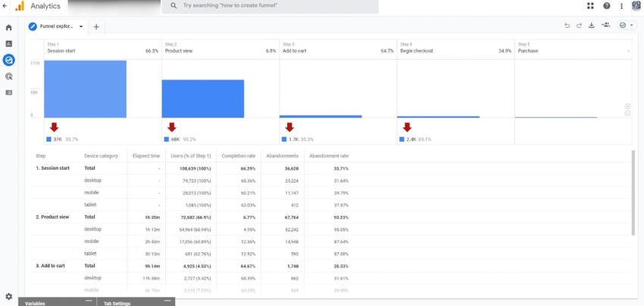644x306 pixels.
Task: Open the help question mark icon
Action: pos(607,6)
